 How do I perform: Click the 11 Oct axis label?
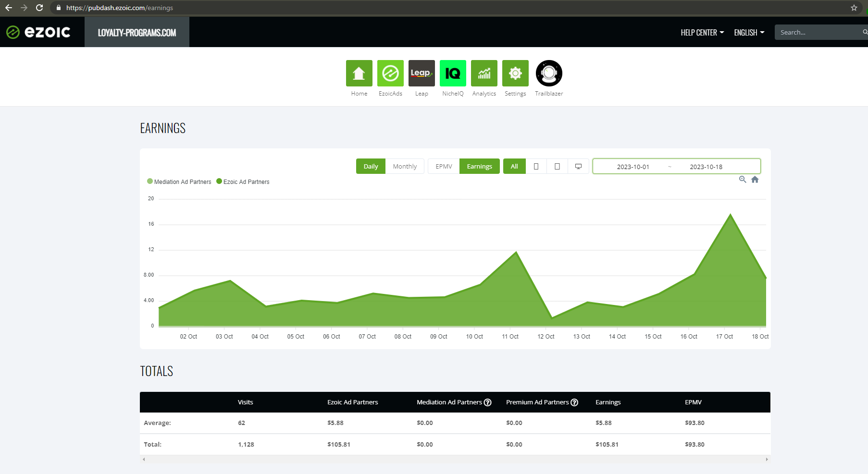click(x=510, y=337)
